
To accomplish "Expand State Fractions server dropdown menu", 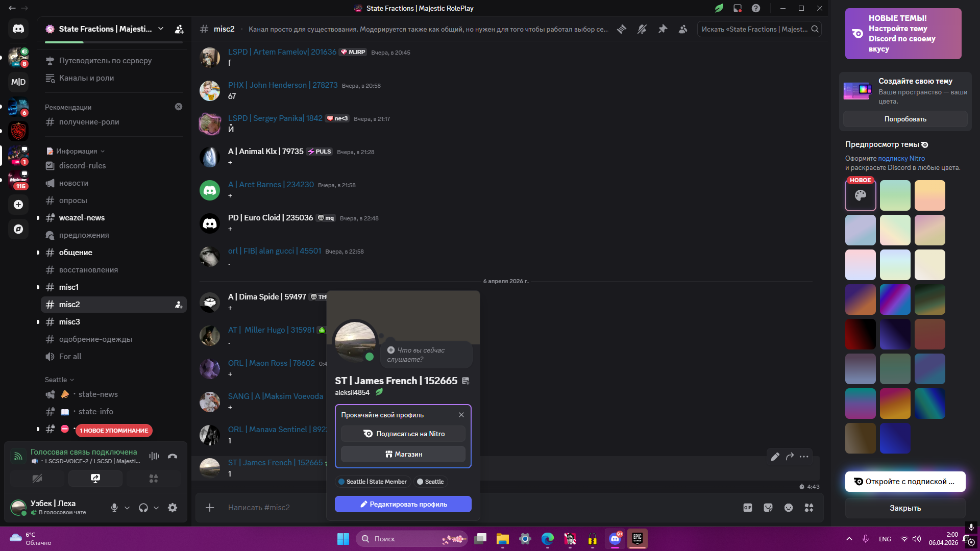I will click(x=161, y=29).
